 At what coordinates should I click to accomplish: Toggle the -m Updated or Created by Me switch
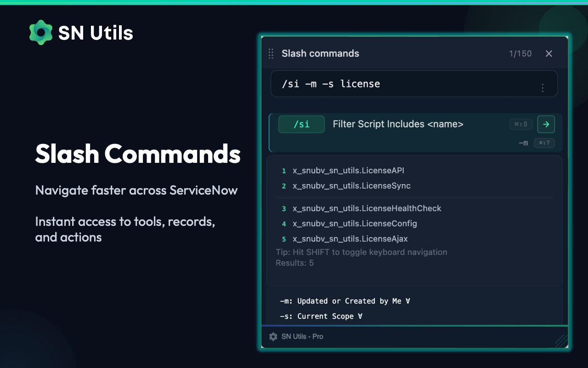tap(408, 301)
